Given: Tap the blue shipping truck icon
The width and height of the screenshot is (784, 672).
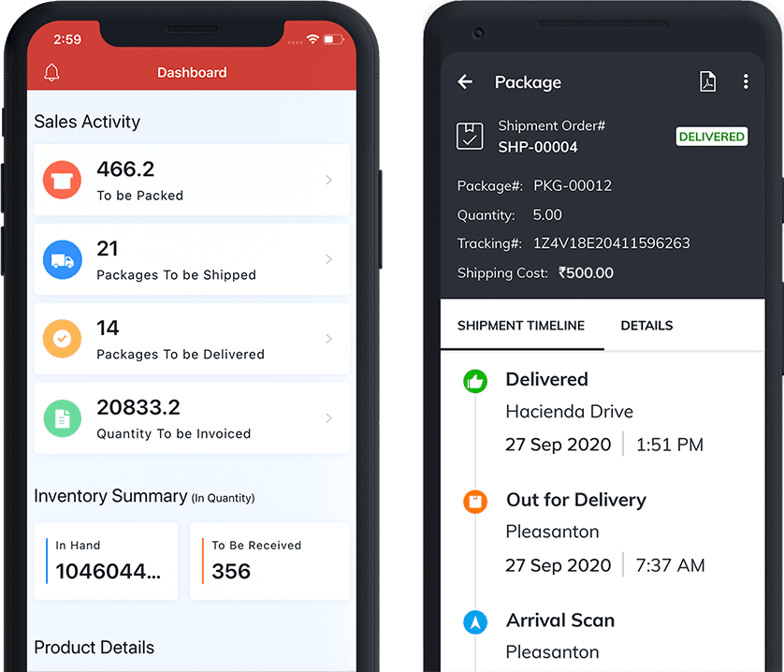Looking at the screenshot, I should pyautogui.click(x=62, y=259).
